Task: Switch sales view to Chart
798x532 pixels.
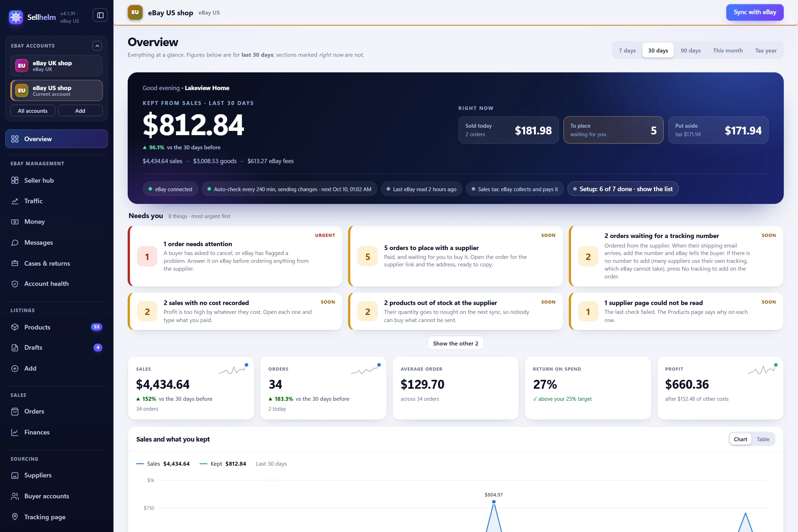Action: point(740,439)
